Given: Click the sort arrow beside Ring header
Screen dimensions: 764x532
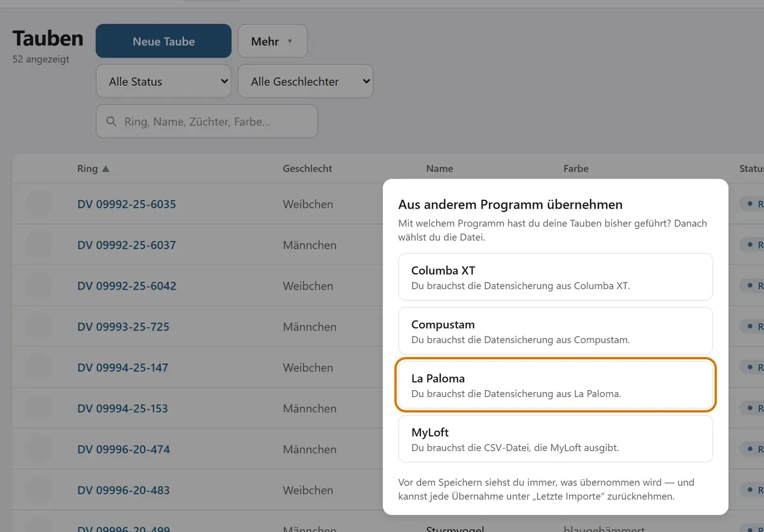Looking at the screenshot, I should click(x=106, y=169).
